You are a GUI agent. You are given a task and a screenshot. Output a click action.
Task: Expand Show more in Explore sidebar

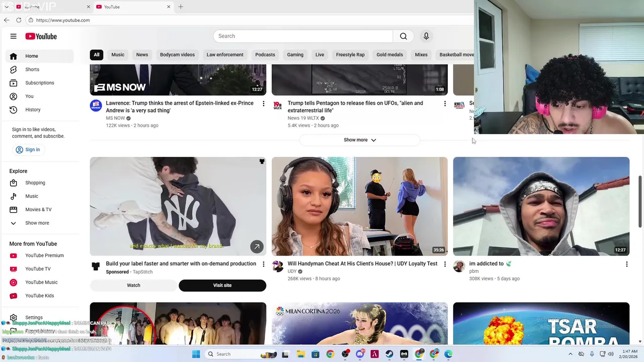40,223
